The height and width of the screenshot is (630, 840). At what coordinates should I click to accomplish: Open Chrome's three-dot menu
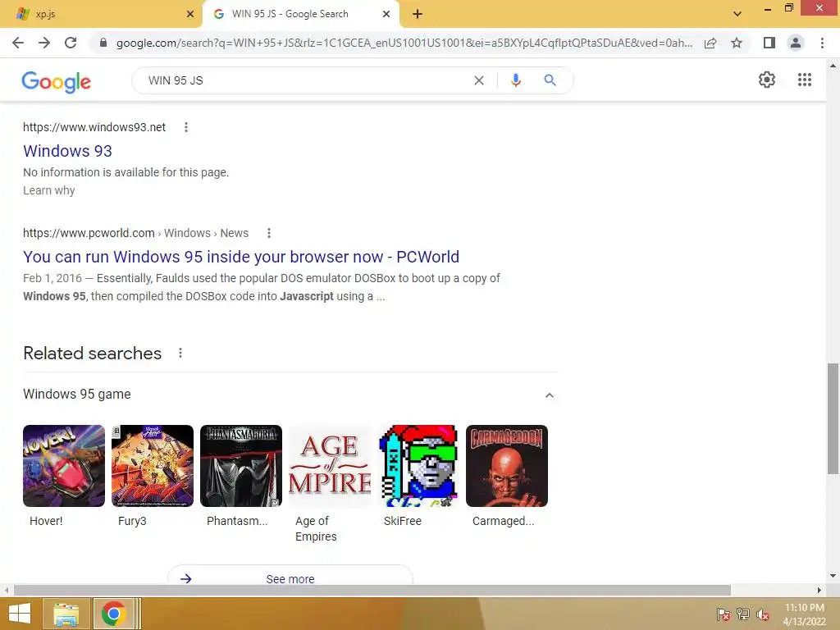tap(822, 43)
